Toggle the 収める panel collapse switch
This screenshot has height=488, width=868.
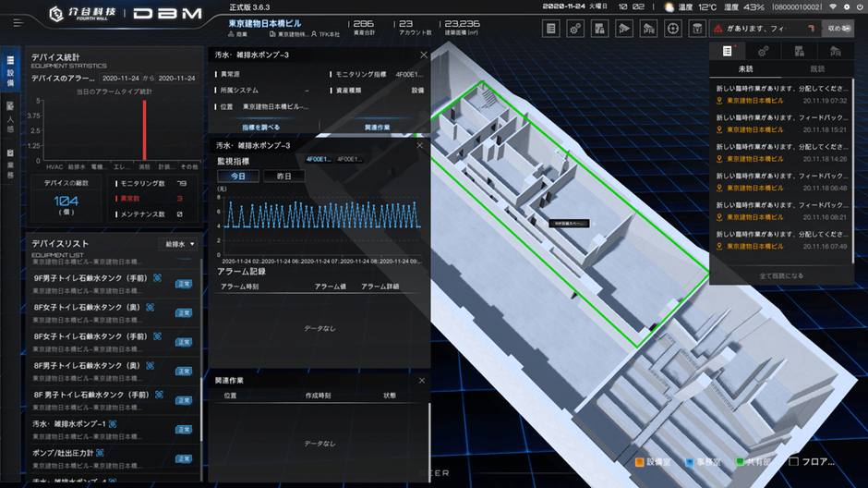(842, 29)
